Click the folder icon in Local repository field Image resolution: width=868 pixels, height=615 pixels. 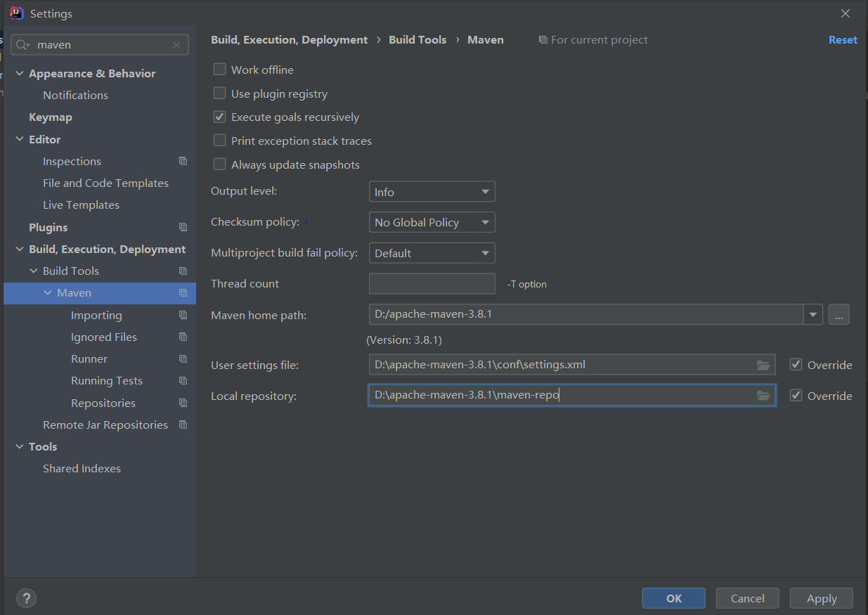763,396
